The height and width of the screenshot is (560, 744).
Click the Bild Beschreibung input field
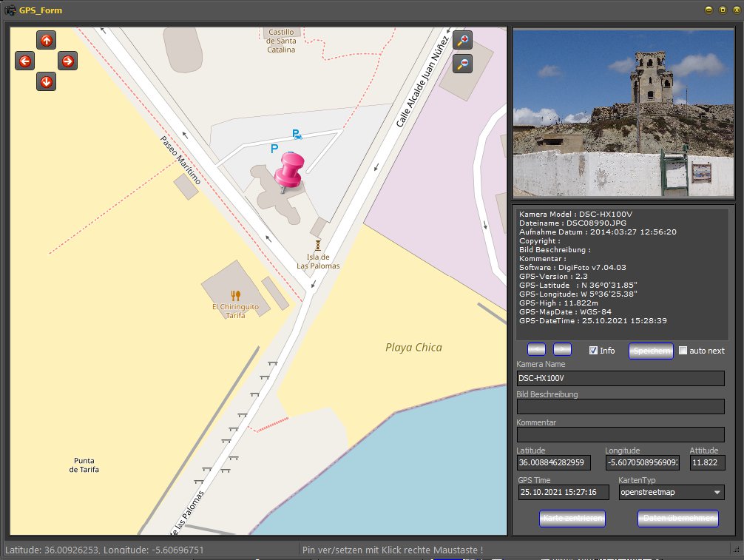620,406
